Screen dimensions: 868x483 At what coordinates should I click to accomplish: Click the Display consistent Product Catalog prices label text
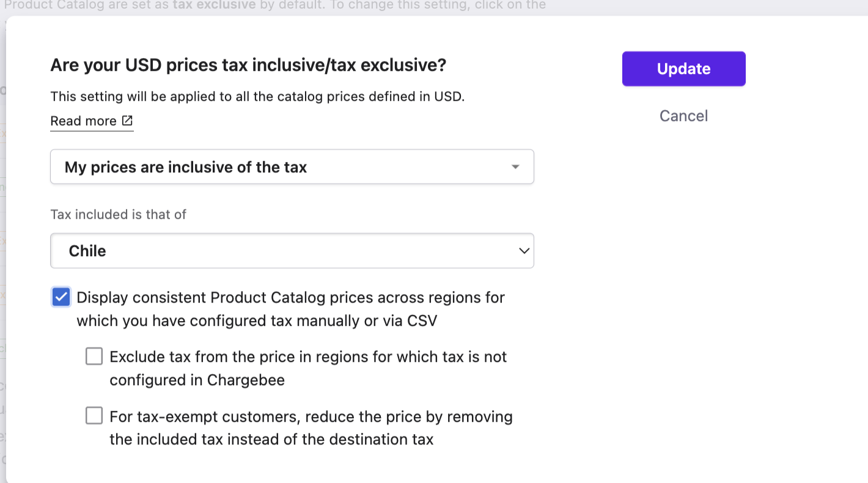tap(291, 309)
